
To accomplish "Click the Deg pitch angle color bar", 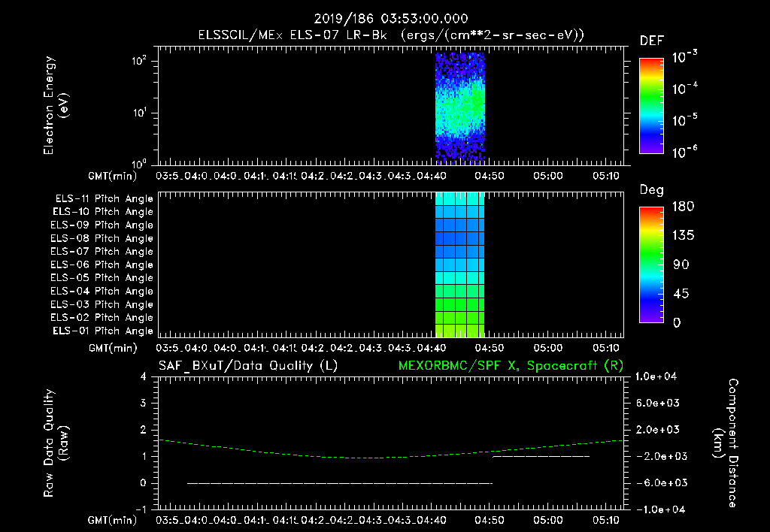I will [651, 265].
